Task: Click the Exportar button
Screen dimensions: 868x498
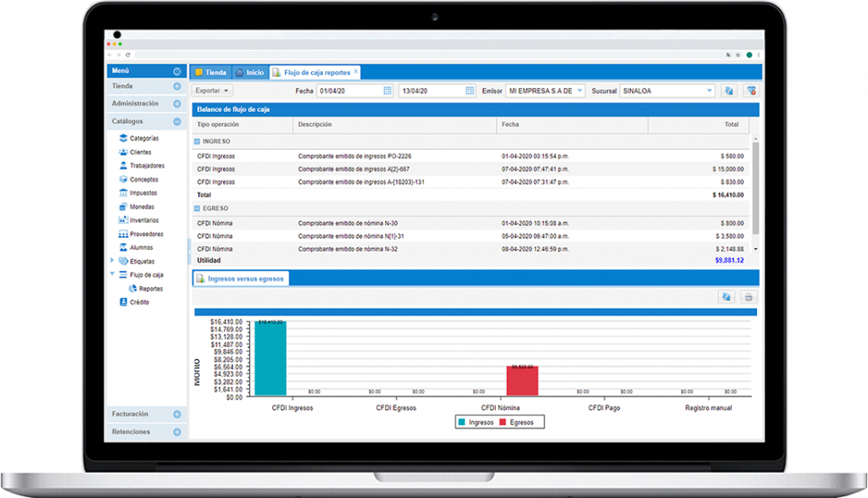Action: click(x=211, y=91)
